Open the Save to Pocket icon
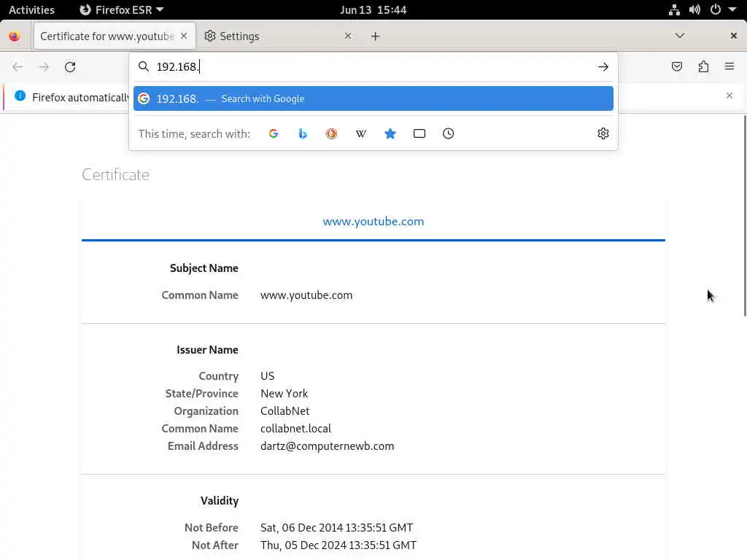 tap(677, 66)
